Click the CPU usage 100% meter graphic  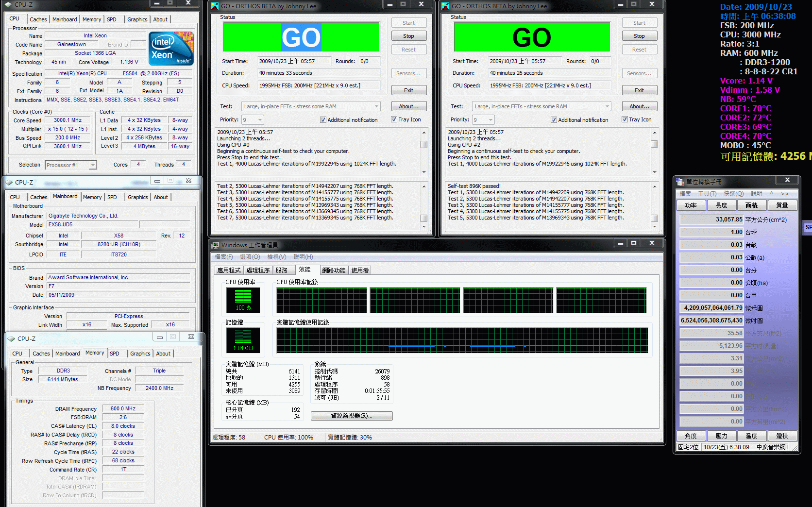pos(243,300)
